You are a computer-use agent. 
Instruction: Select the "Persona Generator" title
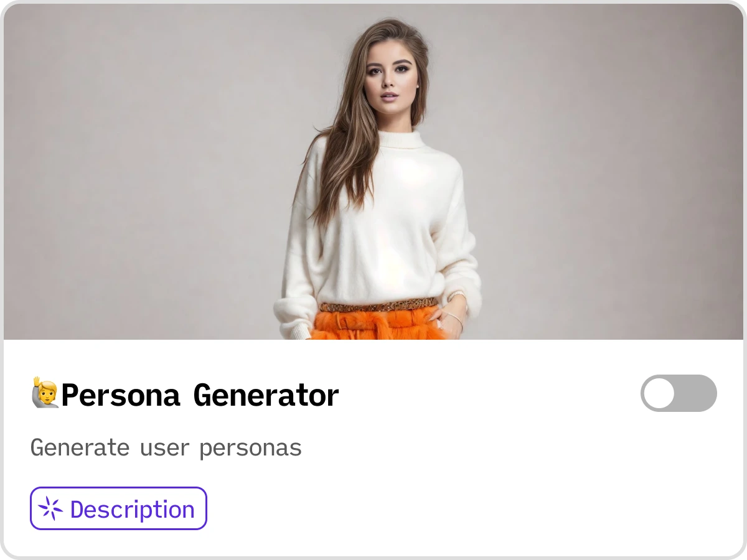tap(200, 394)
